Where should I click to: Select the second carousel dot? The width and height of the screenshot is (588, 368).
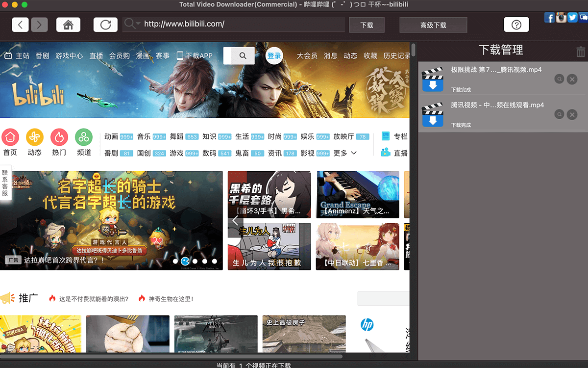(185, 261)
